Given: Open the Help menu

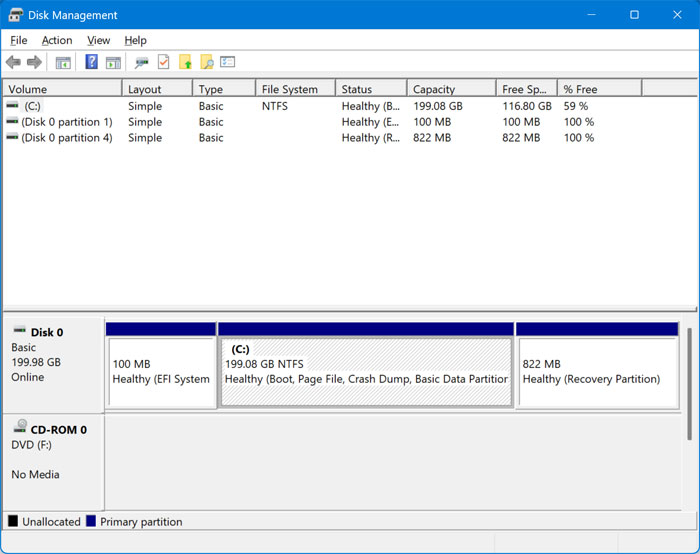Looking at the screenshot, I should click(x=135, y=40).
